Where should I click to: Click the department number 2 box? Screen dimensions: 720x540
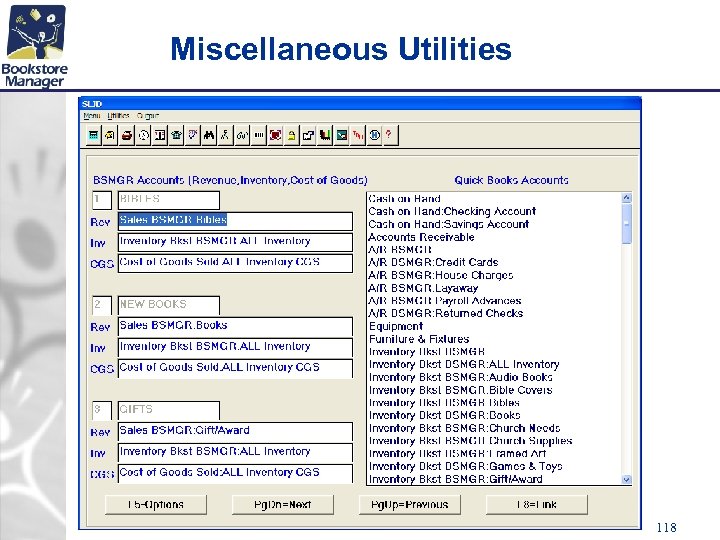coord(101,305)
